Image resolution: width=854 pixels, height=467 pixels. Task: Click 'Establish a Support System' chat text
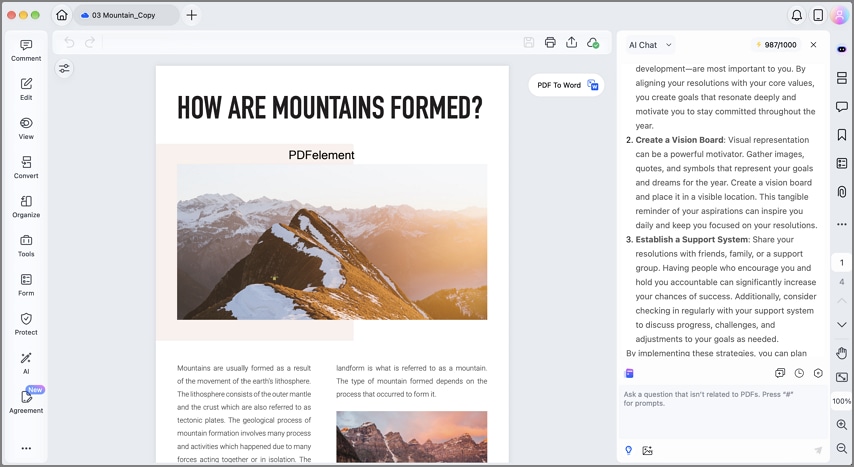click(x=691, y=240)
